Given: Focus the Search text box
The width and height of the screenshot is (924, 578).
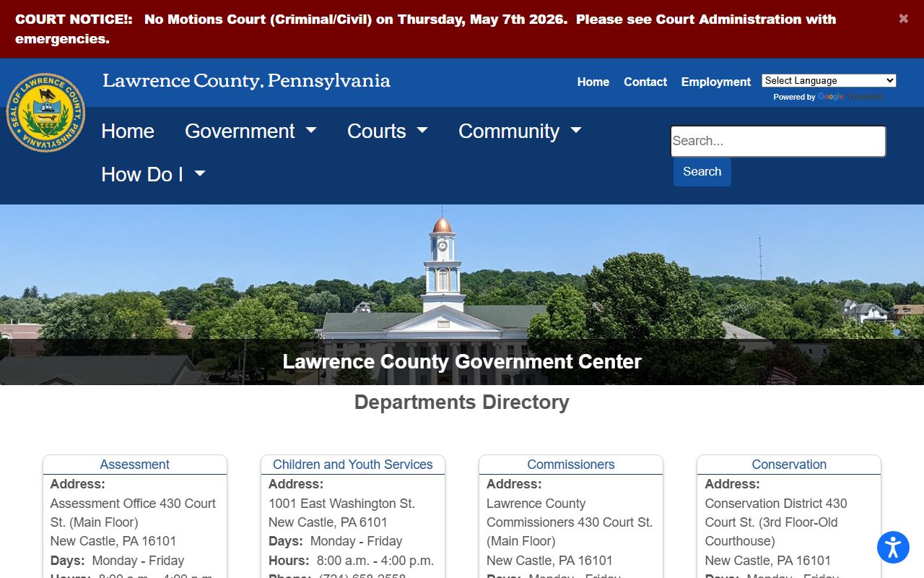Looking at the screenshot, I should tap(778, 141).
